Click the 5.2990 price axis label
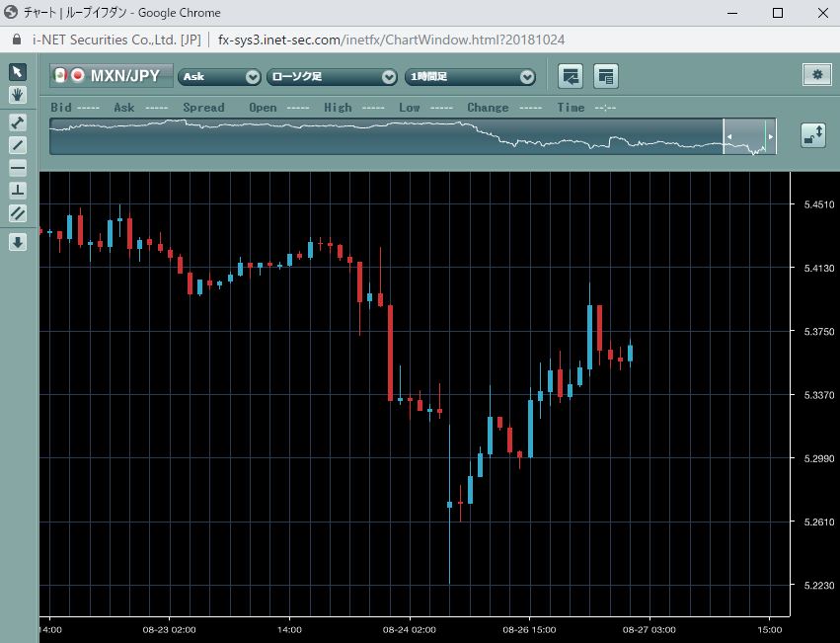 click(x=819, y=458)
